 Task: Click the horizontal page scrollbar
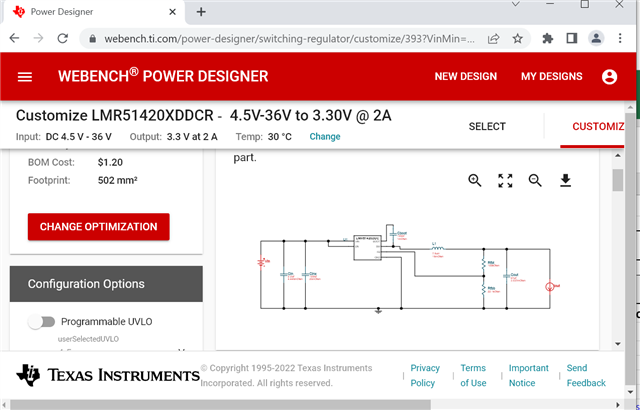point(220,405)
